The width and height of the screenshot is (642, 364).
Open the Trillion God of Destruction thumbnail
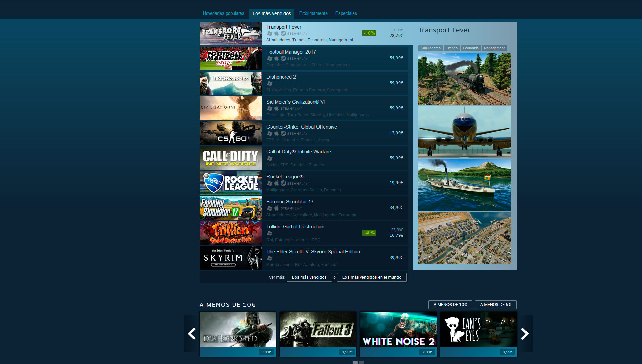231,233
